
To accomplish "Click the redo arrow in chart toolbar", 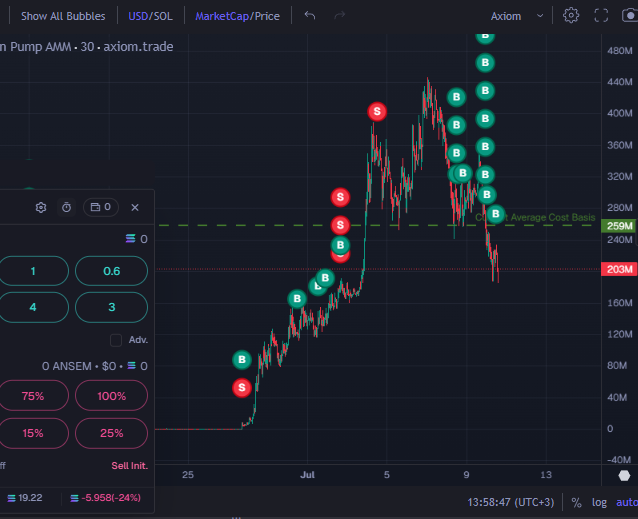I will click(x=339, y=16).
